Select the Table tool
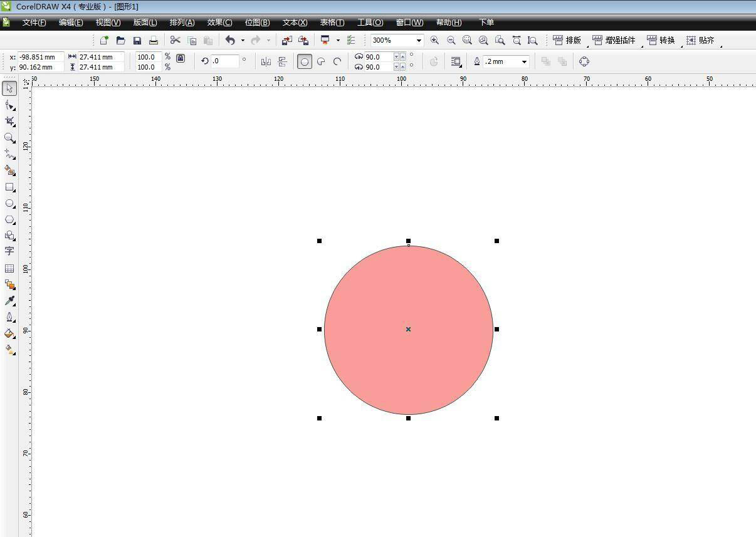This screenshot has height=537, width=756. pyautogui.click(x=9, y=268)
